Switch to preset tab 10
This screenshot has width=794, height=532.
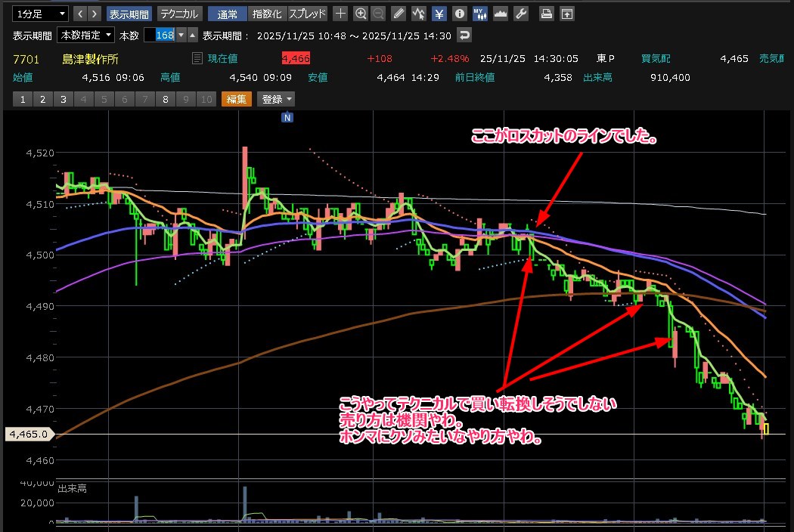[206, 99]
